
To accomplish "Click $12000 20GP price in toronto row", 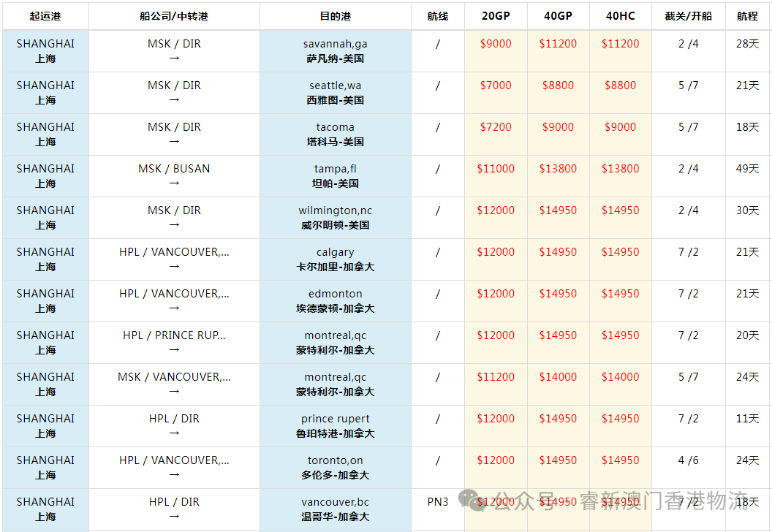I will pyautogui.click(x=496, y=460).
